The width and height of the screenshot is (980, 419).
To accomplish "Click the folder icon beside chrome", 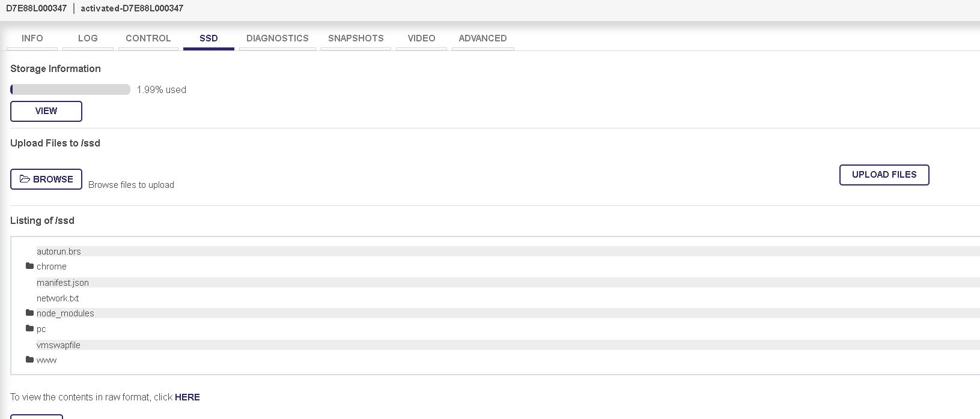I will coord(29,266).
